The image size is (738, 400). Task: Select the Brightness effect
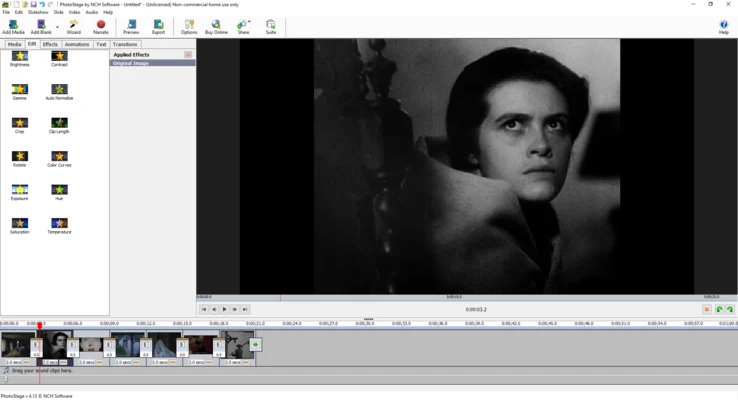point(20,58)
